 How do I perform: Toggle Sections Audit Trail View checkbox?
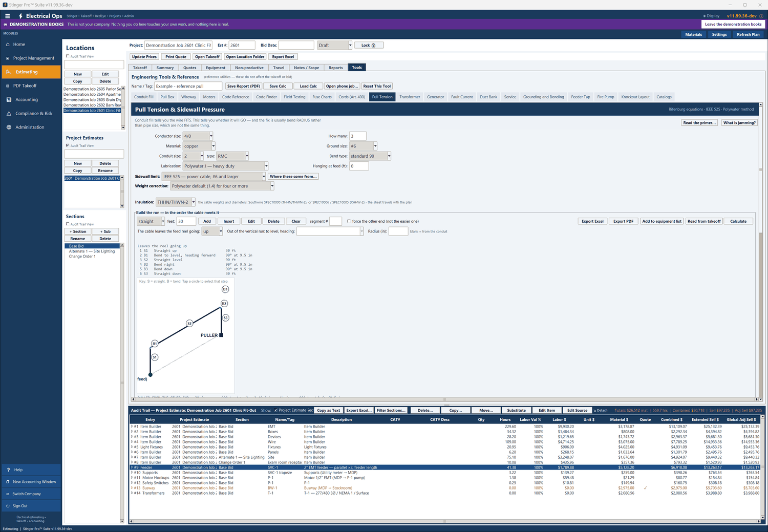pos(68,224)
